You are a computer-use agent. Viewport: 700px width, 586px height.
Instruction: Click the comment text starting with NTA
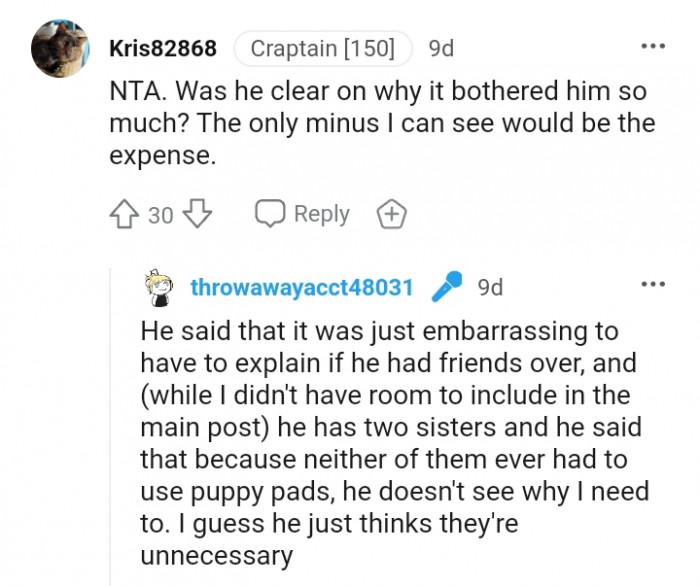coord(382,124)
